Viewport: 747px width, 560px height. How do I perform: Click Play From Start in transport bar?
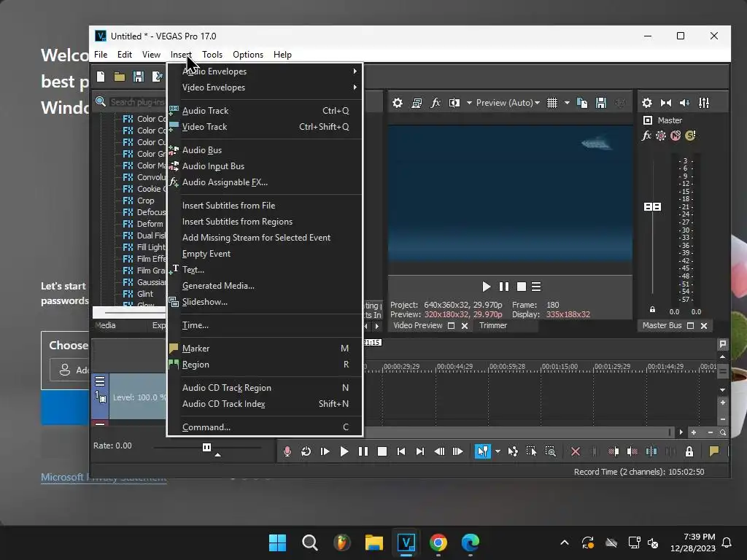pyautogui.click(x=325, y=451)
